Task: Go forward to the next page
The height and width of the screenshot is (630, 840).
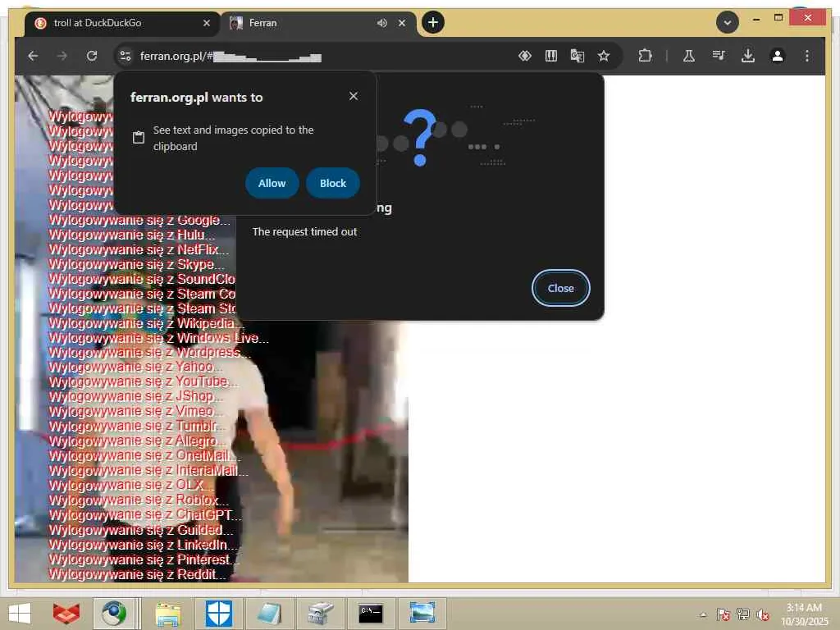Action: (62, 56)
